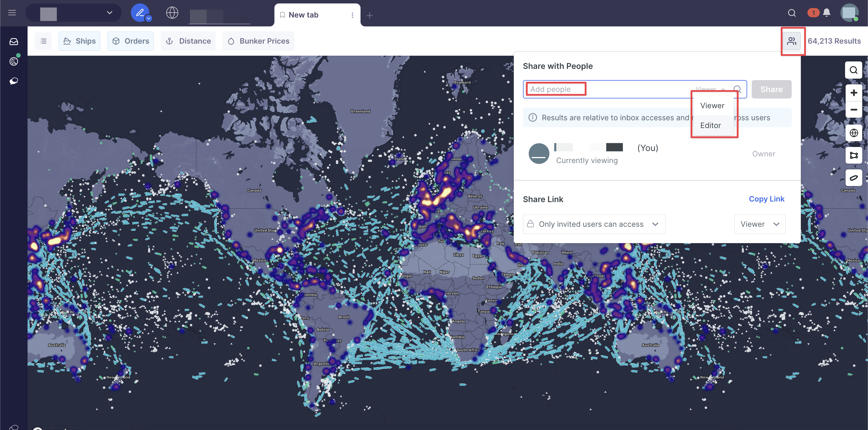Add a new tab with plus icon
Screen dimensions: 868x430
tap(370, 15)
